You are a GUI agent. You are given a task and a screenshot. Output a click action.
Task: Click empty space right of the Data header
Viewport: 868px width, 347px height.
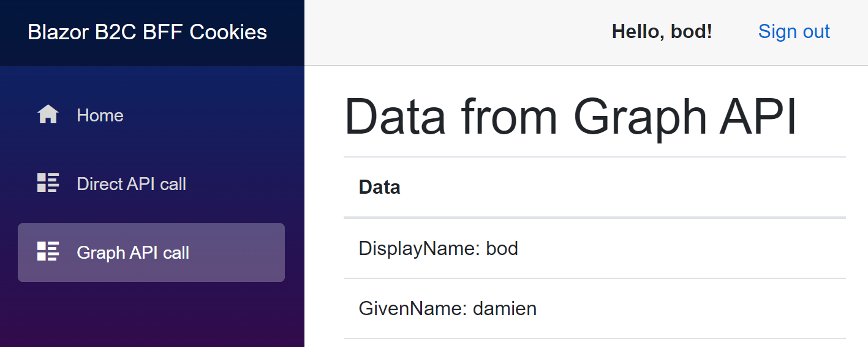point(613,188)
